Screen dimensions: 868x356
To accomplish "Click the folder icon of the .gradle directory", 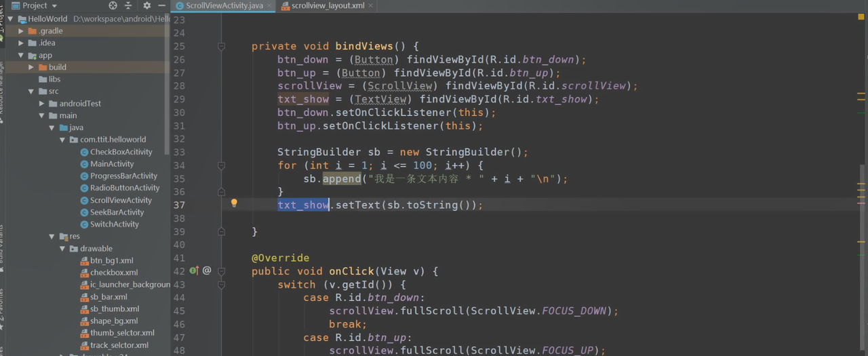I will [32, 31].
